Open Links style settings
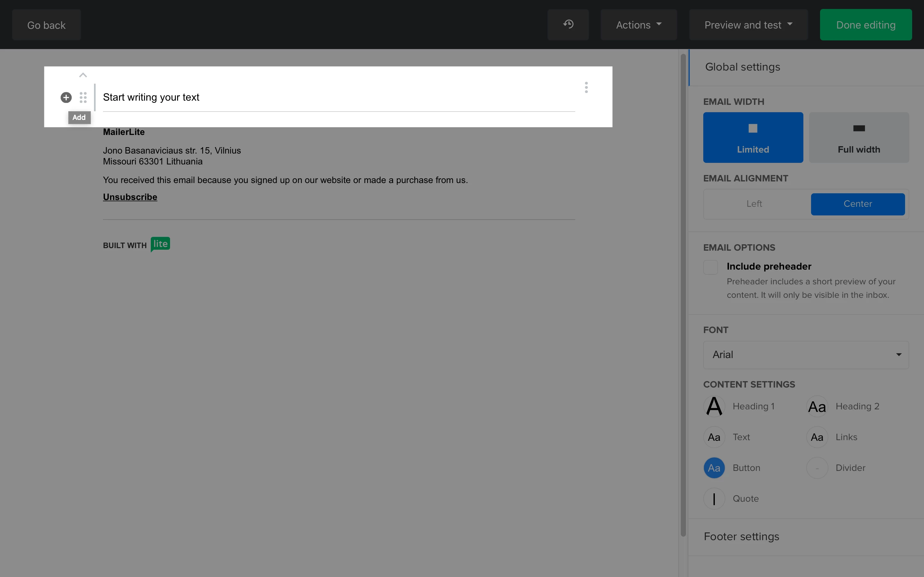 pos(817,437)
